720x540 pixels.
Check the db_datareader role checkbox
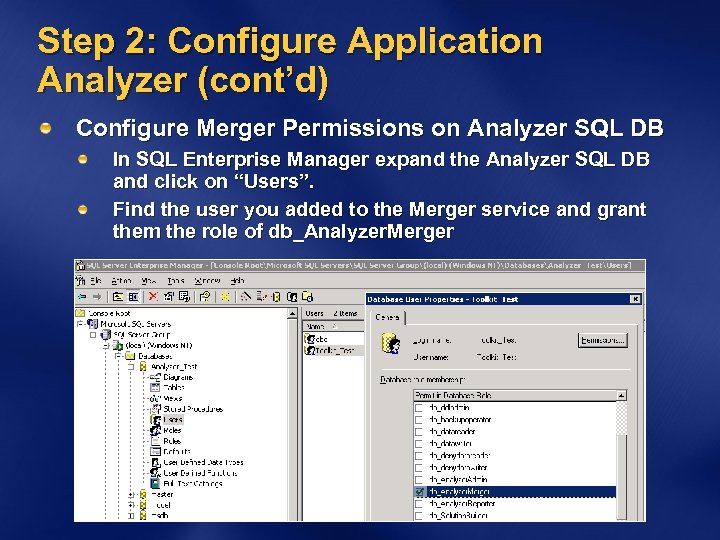click(x=419, y=432)
